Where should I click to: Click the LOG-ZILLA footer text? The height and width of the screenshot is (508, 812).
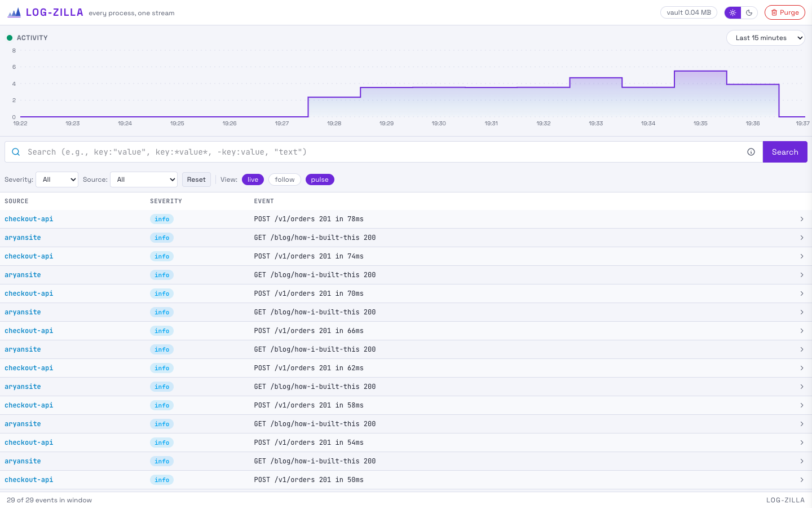[785, 500]
